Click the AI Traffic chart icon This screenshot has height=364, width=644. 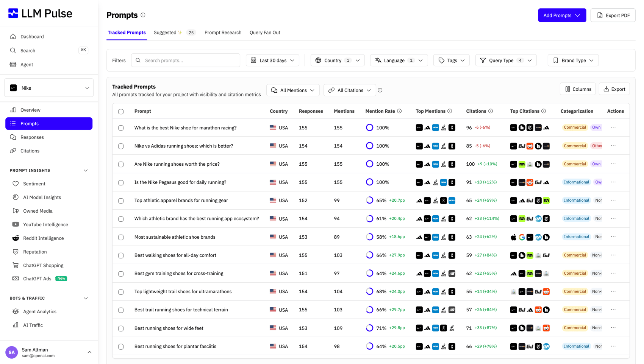[16, 325]
